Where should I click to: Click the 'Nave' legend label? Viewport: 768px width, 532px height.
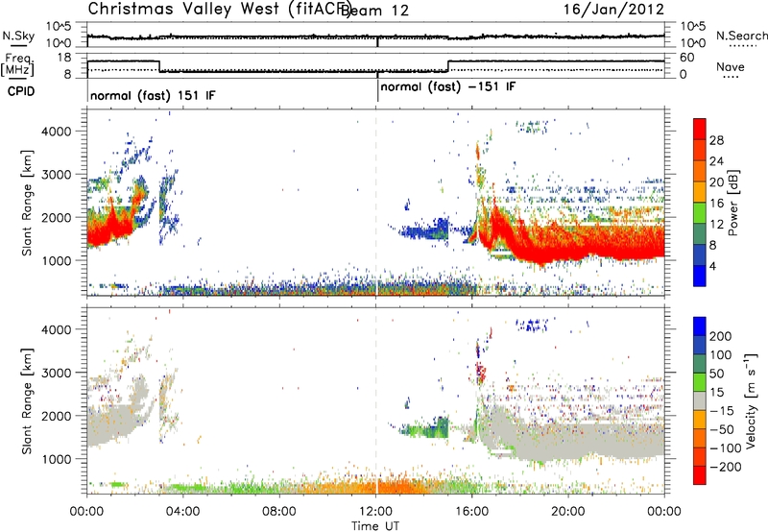[x=731, y=66]
